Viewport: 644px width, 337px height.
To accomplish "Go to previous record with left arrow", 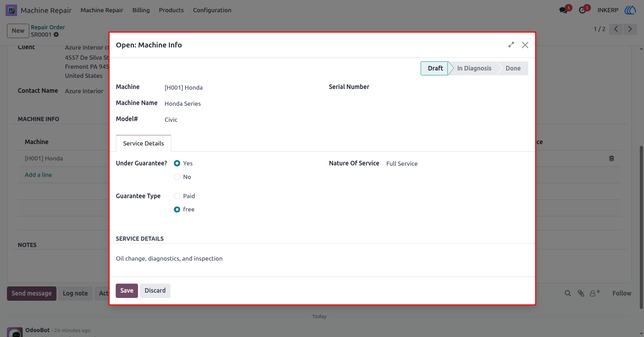I will coord(616,29).
